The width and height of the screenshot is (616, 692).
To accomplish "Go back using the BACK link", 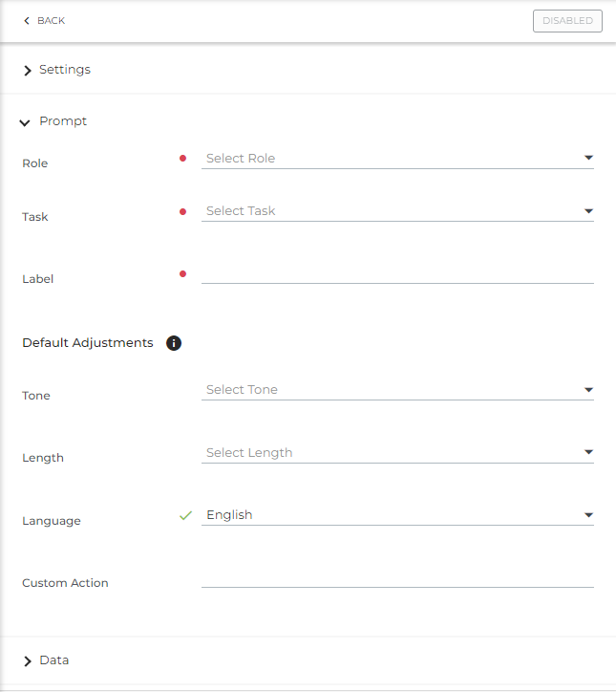I will click(51, 21).
